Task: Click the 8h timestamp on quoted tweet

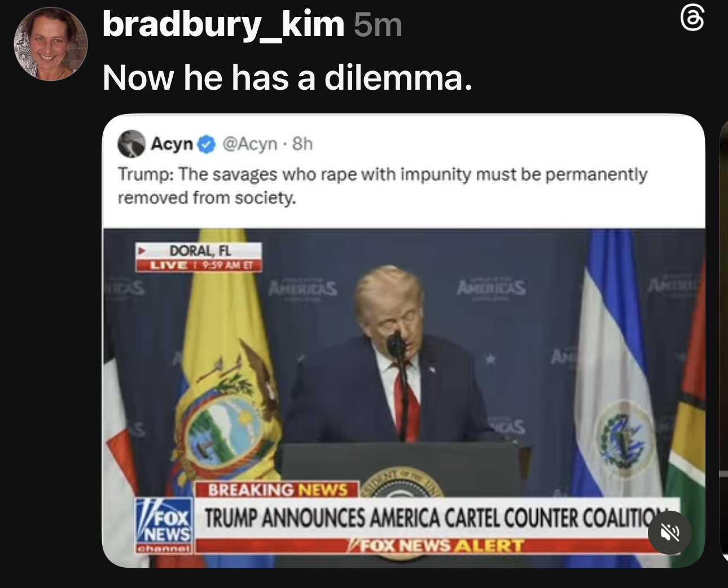Action: [x=302, y=144]
